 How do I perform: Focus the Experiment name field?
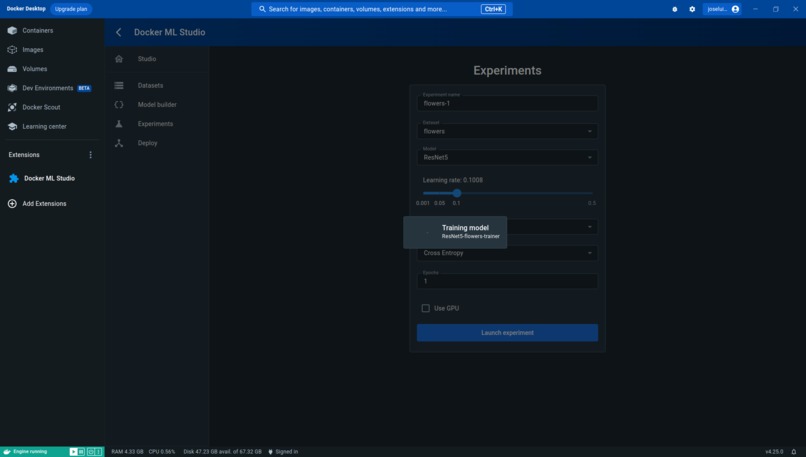(x=507, y=103)
